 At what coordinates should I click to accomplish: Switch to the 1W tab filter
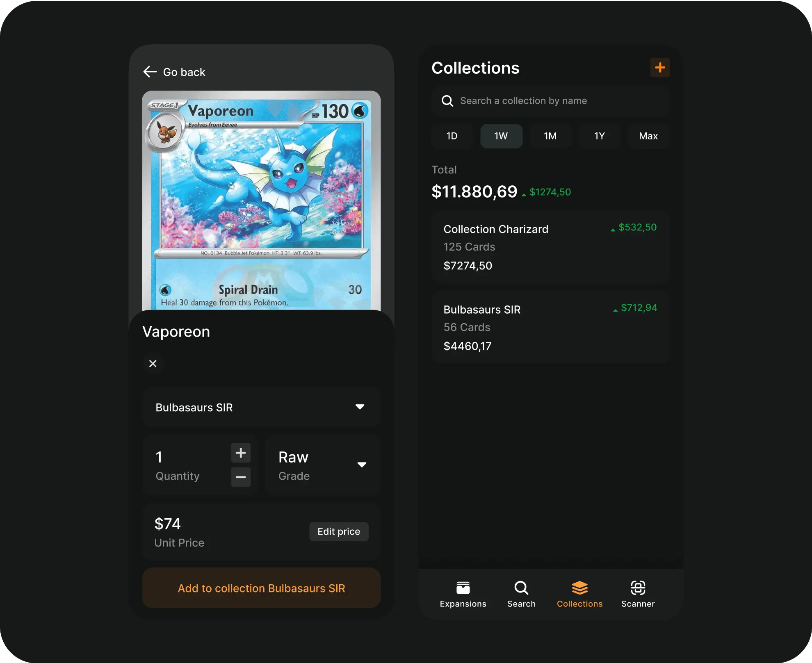coord(501,136)
